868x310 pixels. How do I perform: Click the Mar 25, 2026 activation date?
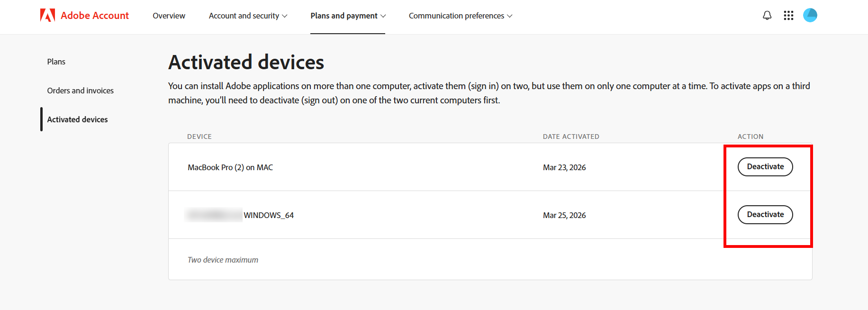(x=564, y=215)
